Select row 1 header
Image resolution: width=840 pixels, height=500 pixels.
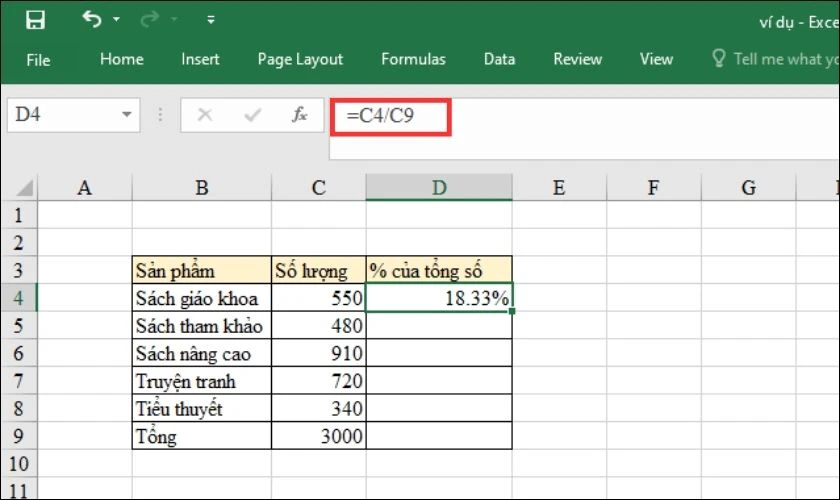[x=19, y=215]
